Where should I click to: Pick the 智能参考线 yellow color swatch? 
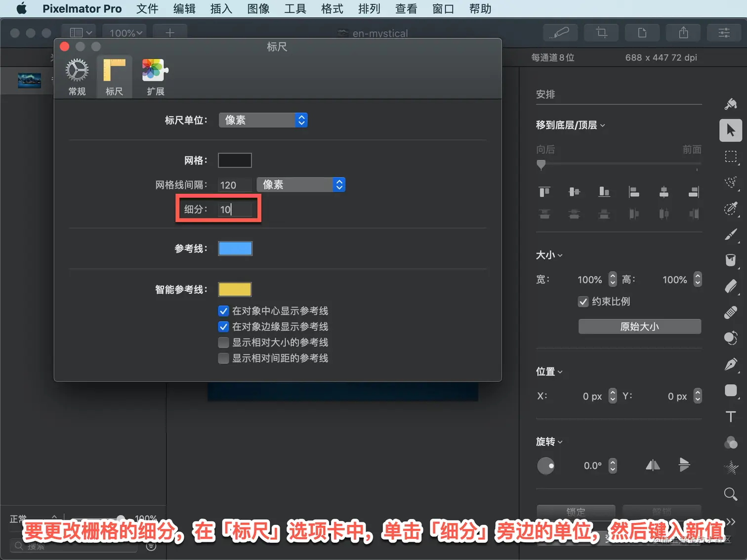point(235,289)
